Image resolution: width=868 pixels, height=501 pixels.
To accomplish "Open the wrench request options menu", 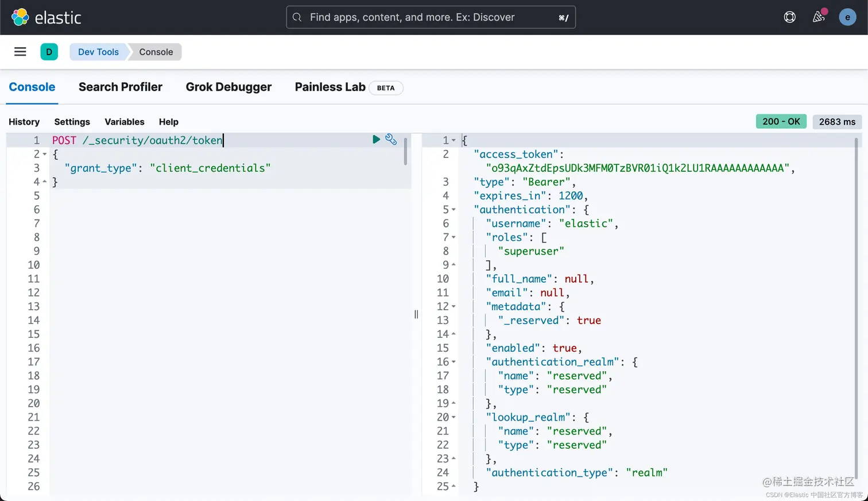I will (x=391, y=139).
